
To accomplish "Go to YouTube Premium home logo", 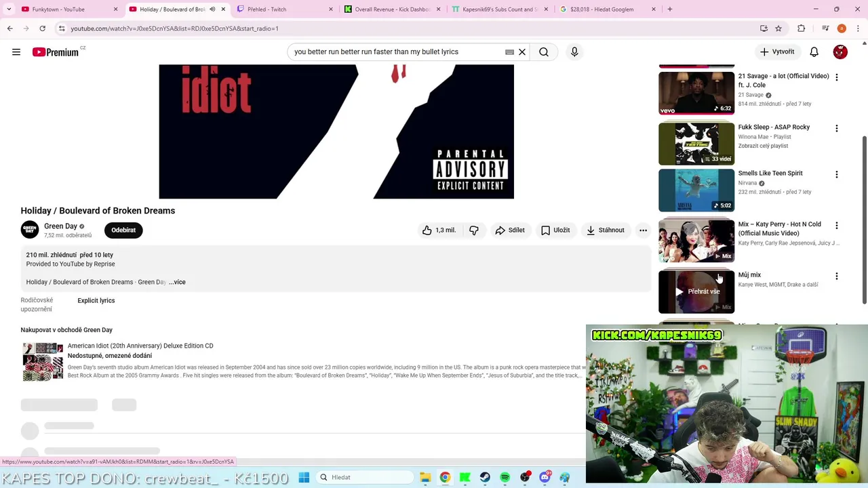I will pyautogui.click(x=56, y=52).
